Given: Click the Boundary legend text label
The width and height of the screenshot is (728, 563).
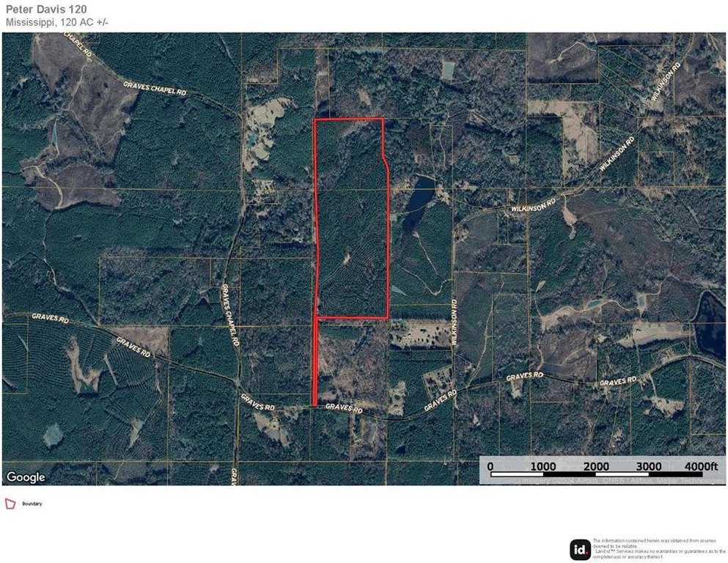Looking at the screenshot, I should click(x=32, y=504).
